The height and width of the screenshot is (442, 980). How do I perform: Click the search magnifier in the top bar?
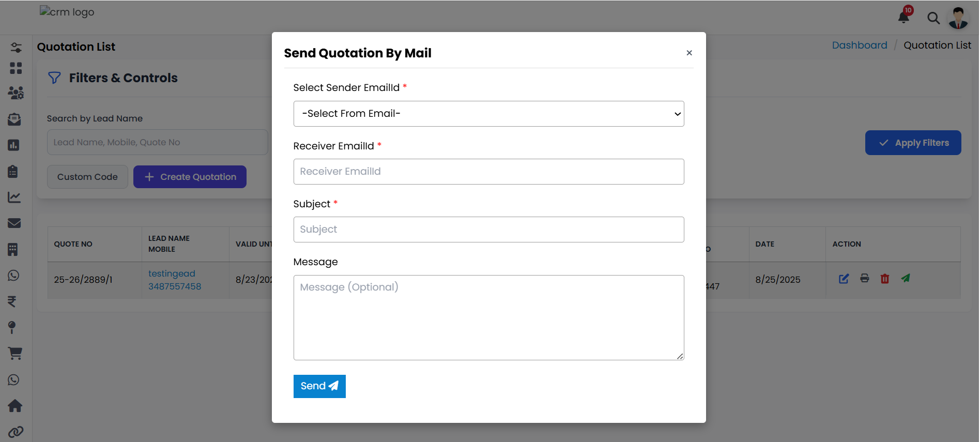(934, 18)
